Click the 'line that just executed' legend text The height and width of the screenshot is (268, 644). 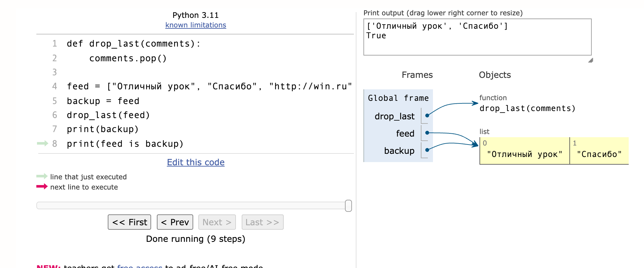click(88, 177)
